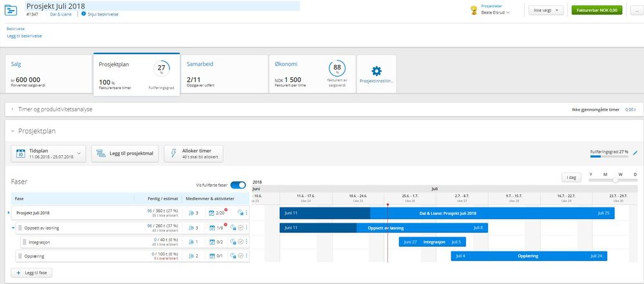Open members icon for Oppsett av løsning row
Screen dimensions: 644x284
[x=191, y=228]
